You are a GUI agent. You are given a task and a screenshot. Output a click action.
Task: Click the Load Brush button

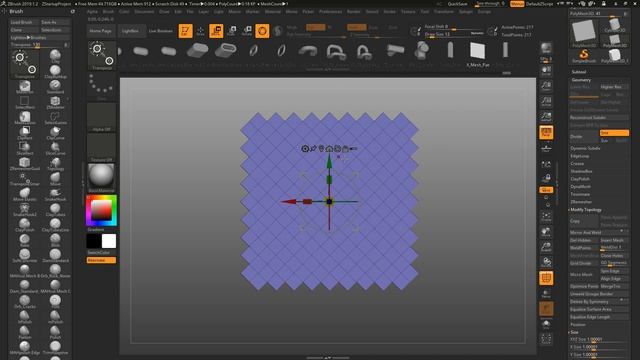[x=24, y=22]
